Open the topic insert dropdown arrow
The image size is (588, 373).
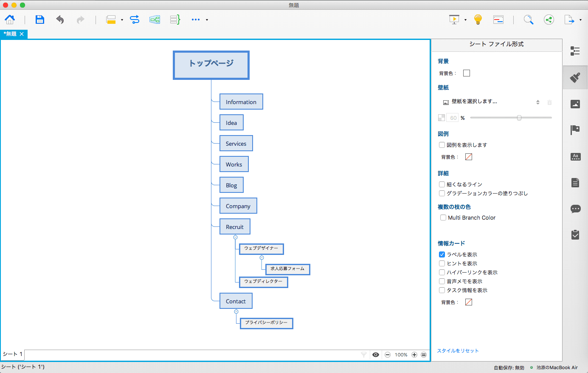click(122, 20)
